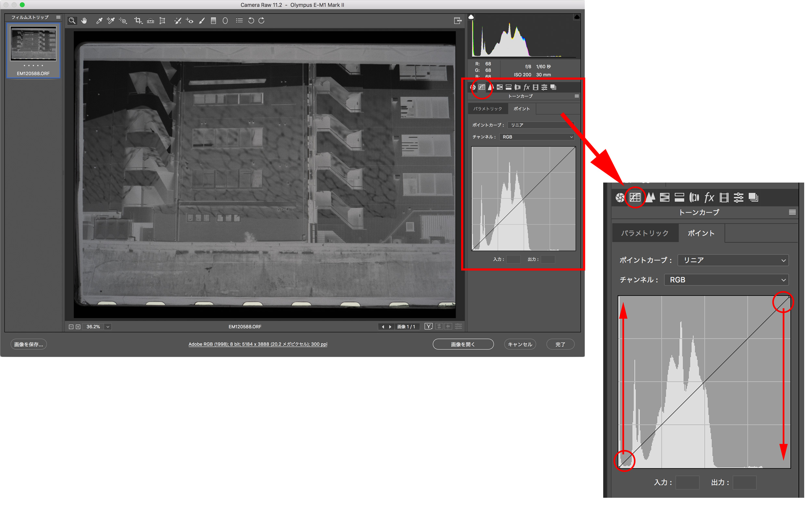Open HSL Adjustments panel in main window
The width and height of the screenshot is (812, 508).
click(x=500, y=87)
